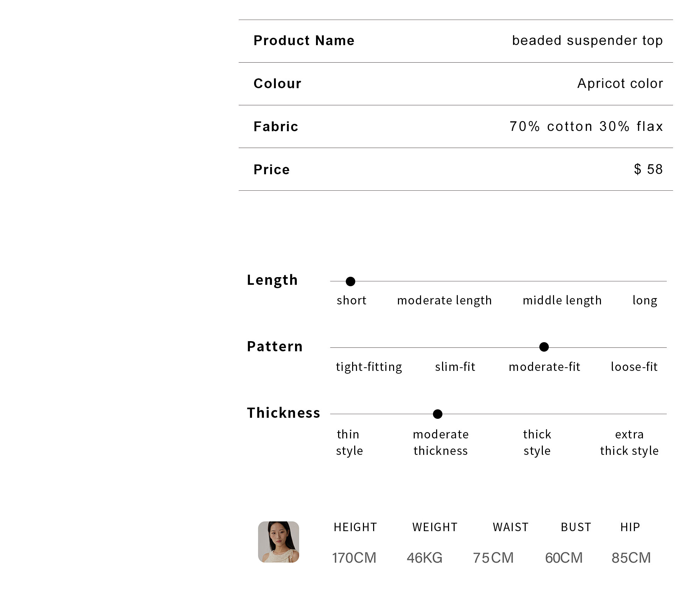Screen dimensions: 700x606
Task: Click the WEIGHT value 46KG
Action: (x=425, y=558)
